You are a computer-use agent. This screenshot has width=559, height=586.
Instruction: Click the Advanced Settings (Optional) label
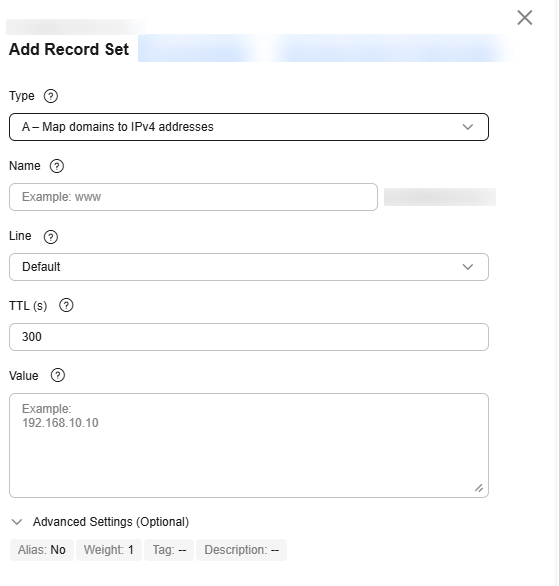tap(111, 522)
